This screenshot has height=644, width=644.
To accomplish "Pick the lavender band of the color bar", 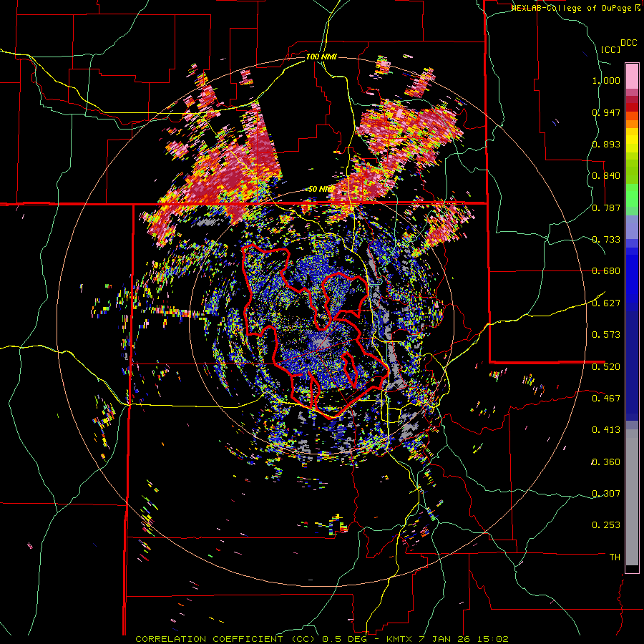I will [x=632, y=227].
